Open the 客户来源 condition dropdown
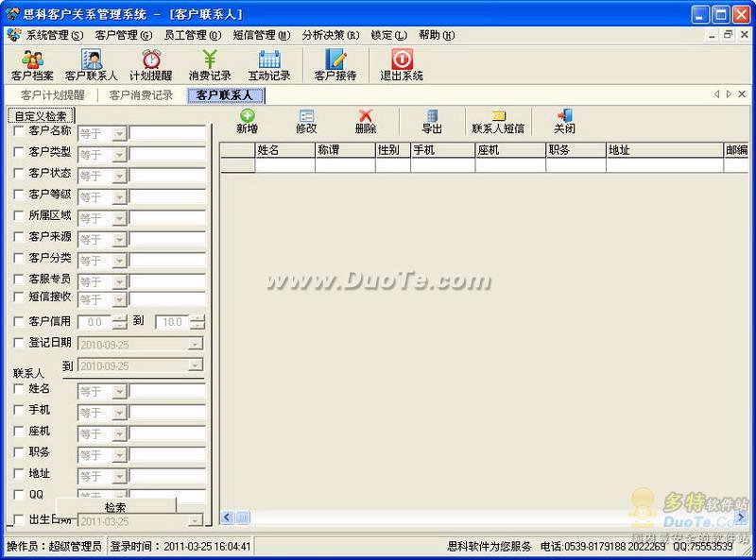The width and height of the screenshot is (756, 560). pos(119,240)
